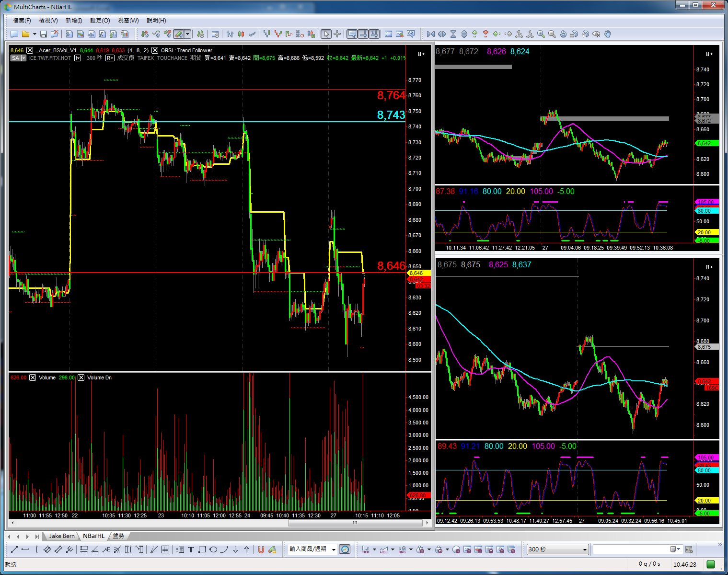Toggle the magnet snap mode icon
The image size is (728, 583).
click(261, 549)
